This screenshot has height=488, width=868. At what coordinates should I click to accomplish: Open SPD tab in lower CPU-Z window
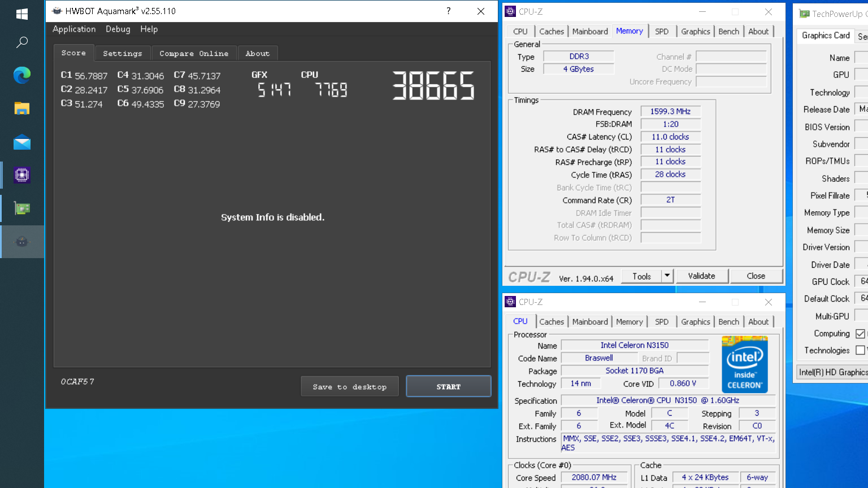(x=662, y=322)
